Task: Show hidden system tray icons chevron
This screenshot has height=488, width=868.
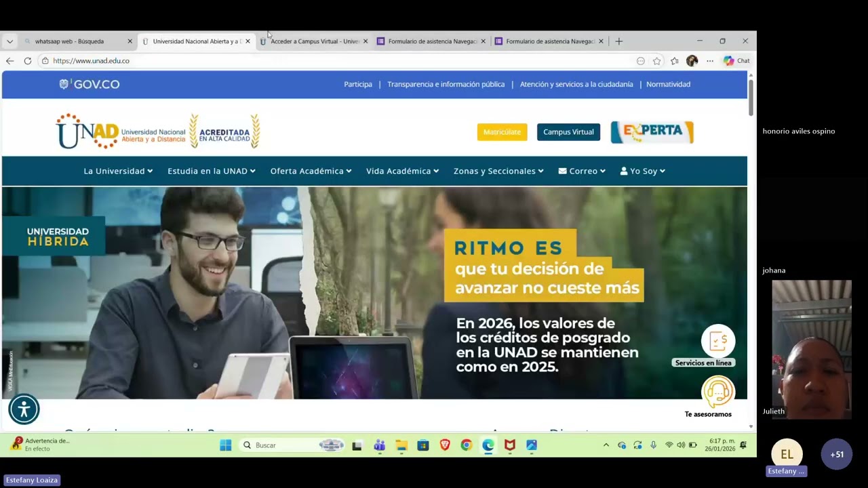Action: 606,445
